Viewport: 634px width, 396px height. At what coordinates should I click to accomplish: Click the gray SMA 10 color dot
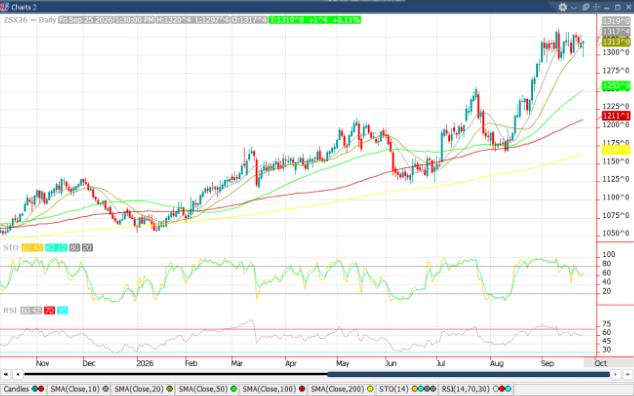[106, 389]
